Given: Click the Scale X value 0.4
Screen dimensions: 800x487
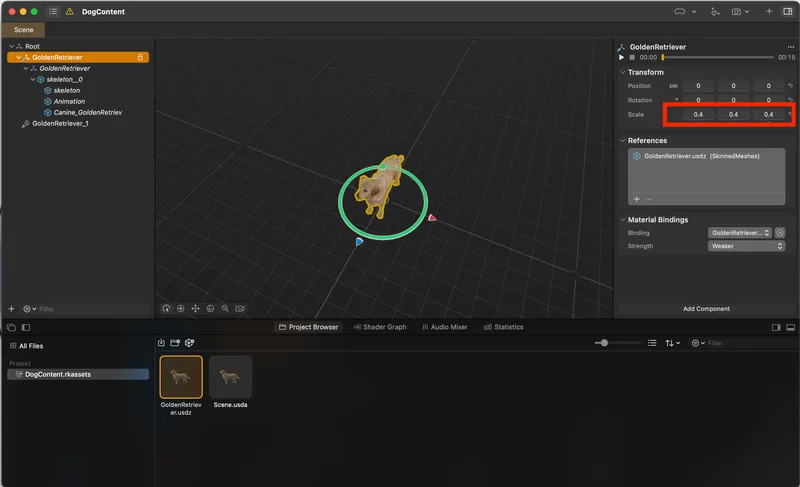Looking at the screenshot, I should pos(698,114).
